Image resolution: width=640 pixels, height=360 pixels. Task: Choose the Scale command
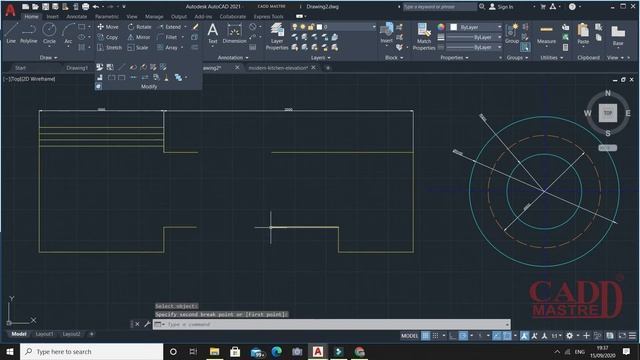138,48
